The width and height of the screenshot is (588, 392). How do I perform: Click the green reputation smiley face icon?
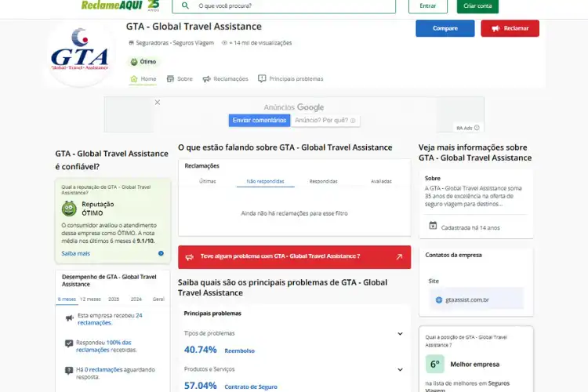coord(69,209)
